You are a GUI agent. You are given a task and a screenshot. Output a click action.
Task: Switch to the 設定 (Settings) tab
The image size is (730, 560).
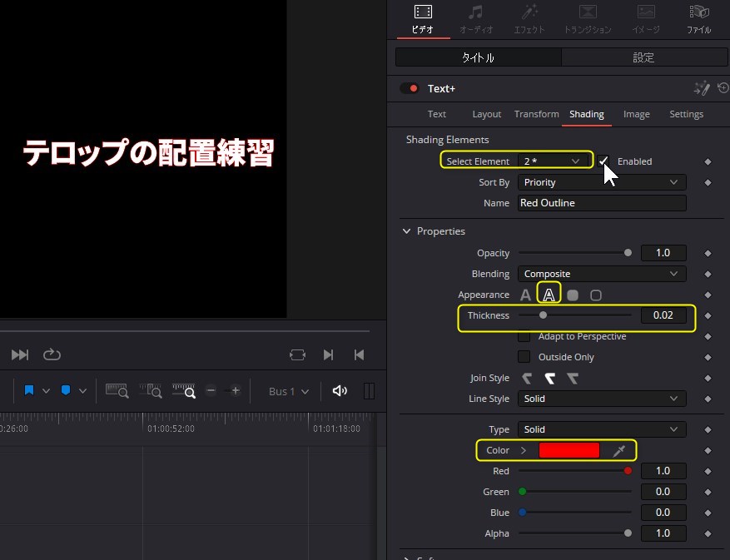(x=643, y=57)
